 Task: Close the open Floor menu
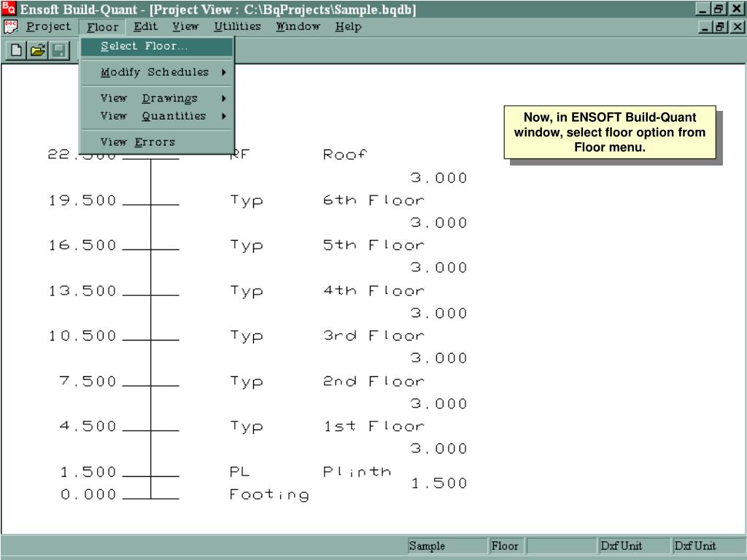[102, 27]
